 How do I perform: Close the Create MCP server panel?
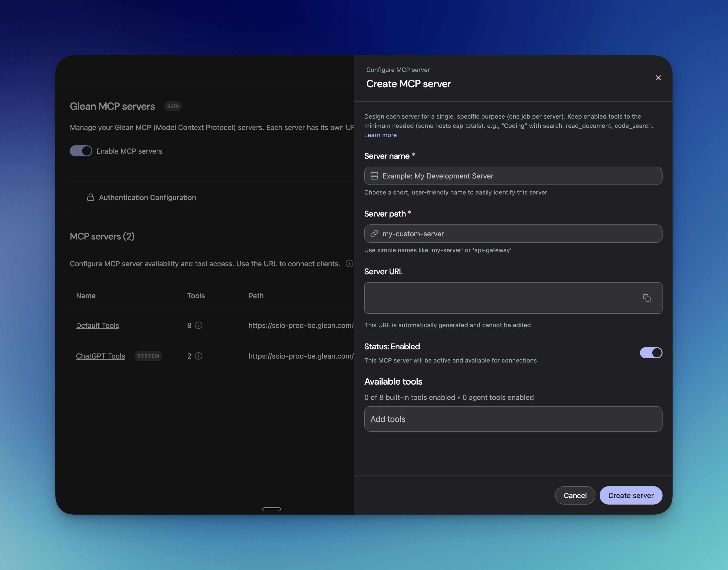tap(658, 78)
